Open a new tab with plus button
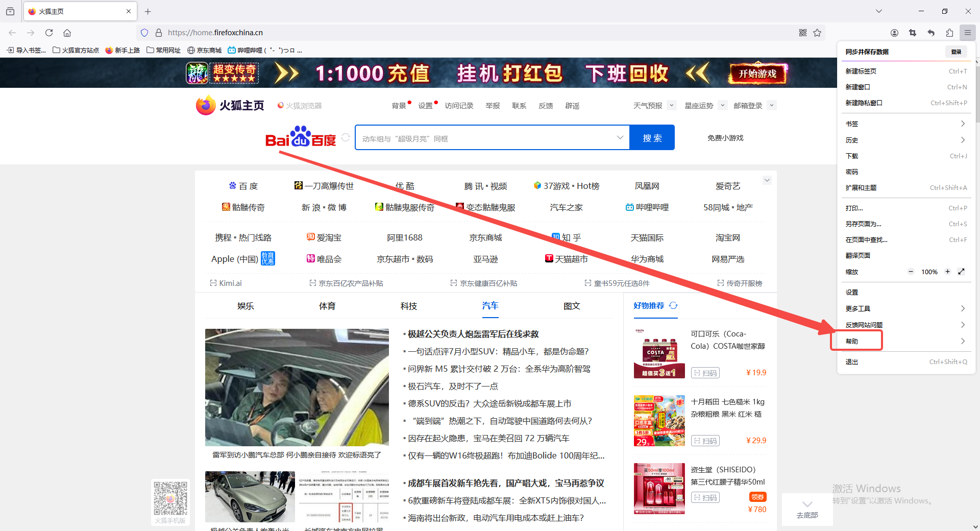980x531 pixels. [148, 11]
